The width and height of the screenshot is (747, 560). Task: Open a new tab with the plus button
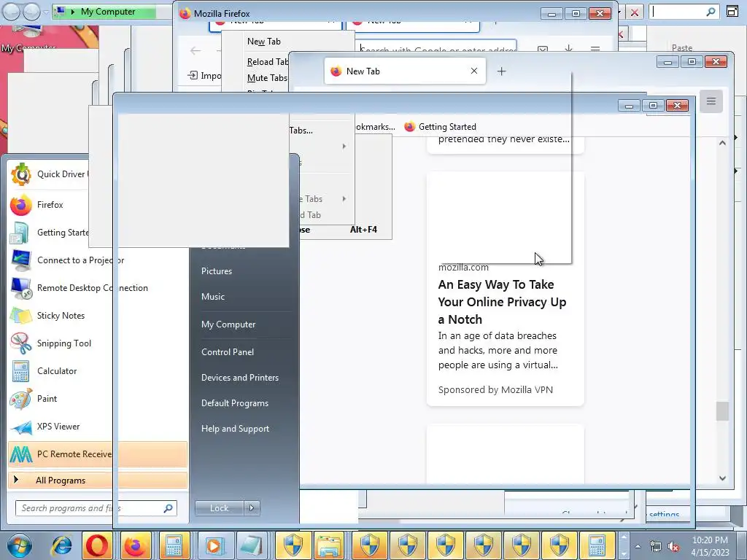click(501, 71)
